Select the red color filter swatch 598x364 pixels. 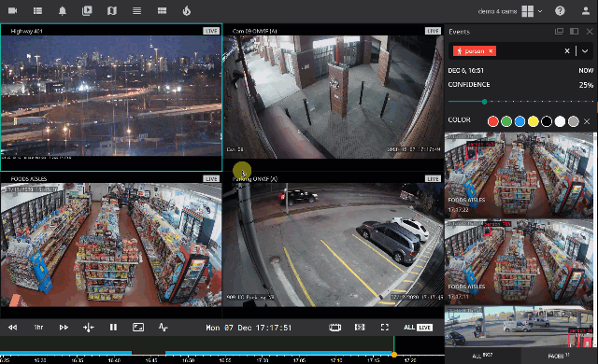pos(492,121)
